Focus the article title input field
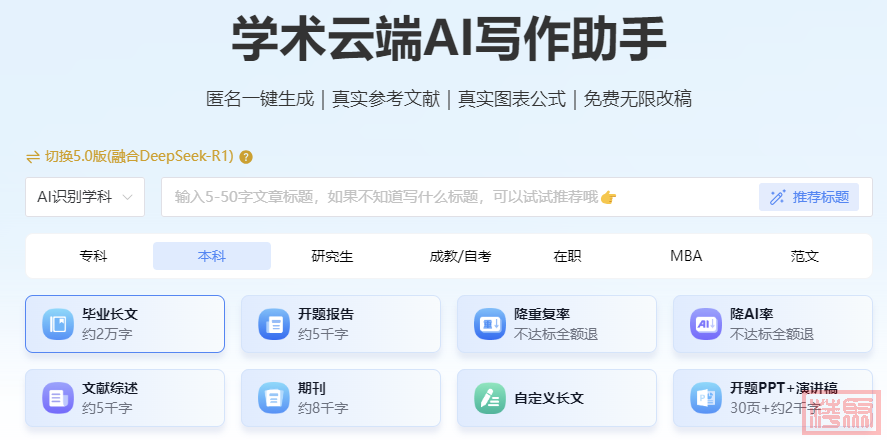The height and width of the screenshot is (440, 887). pos(450,197)
